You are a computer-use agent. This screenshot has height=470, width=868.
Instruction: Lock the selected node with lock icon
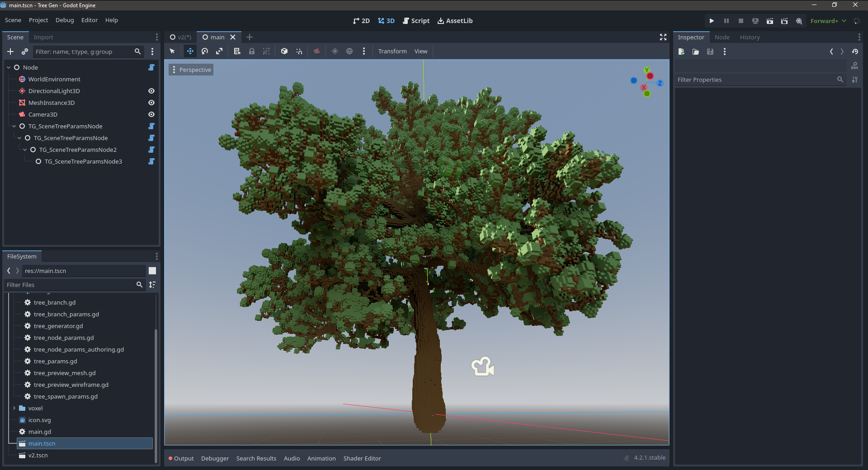click(x=252, y=52)
